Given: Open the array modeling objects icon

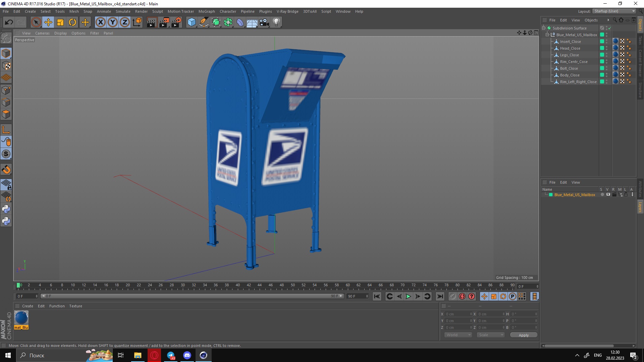Looking at the screenshot, I should coord(228,22).
